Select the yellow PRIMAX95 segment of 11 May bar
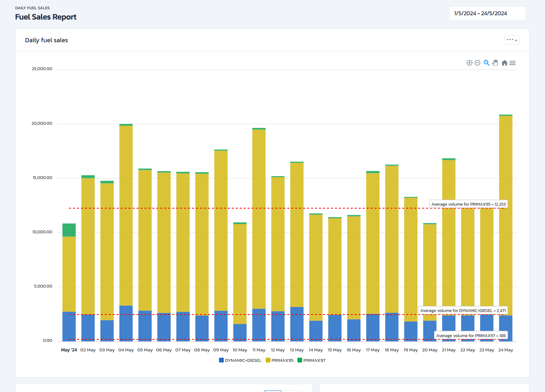The image size is (545, 392). [x=259, y=219]
